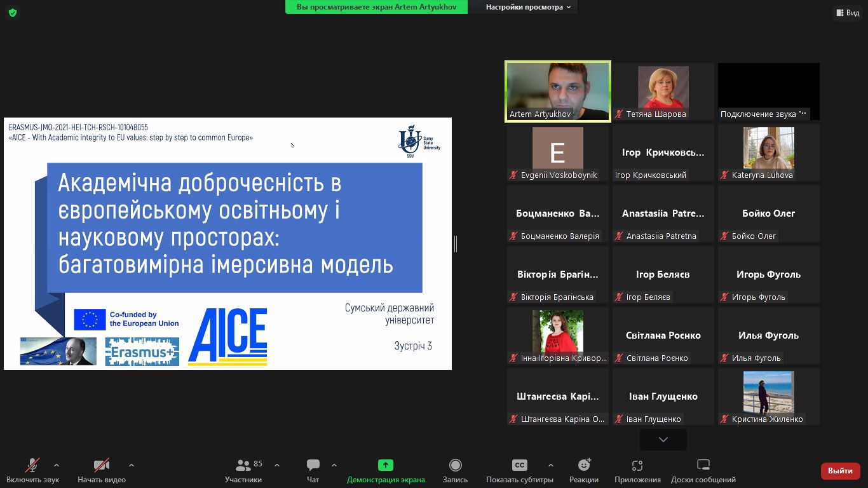Click muted mic icon beside Світлана Роєнко
This screenshot has height=488, width=868.
(x=620, y=358)
